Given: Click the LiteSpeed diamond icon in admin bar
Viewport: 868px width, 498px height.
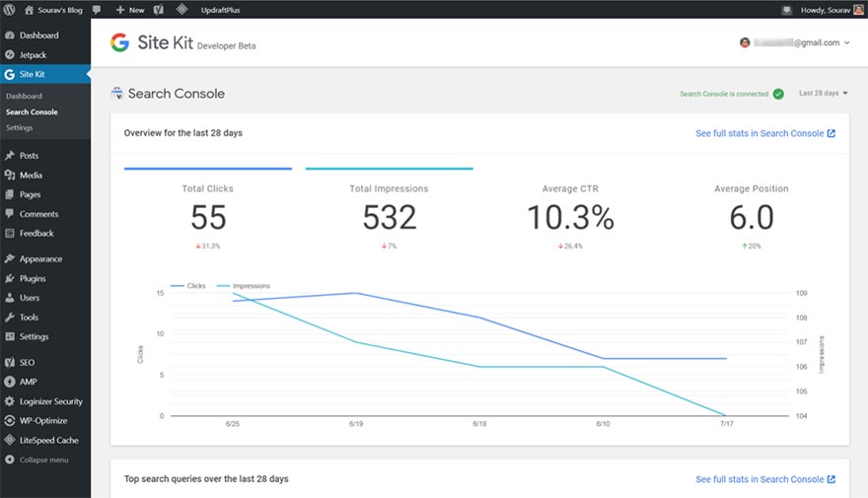Looking at the screenshot, I should 182,10.
